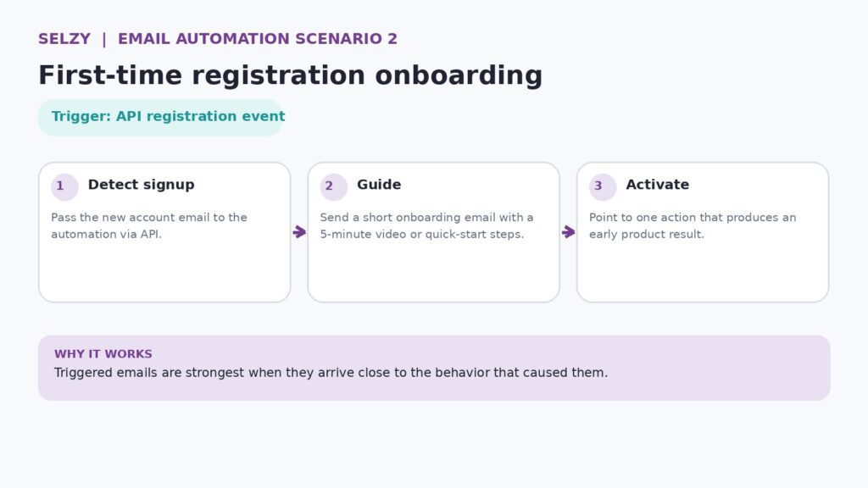Click the Detect signup heading
This screenshot has width=868, height=488.
point(142,185)
